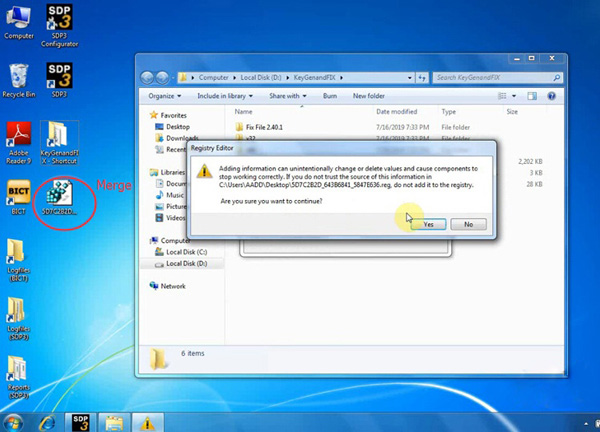This screenshot has height=432, width=600.
Task: Open Reports (SDP3) folder shortcut
Action: [18, 377]
